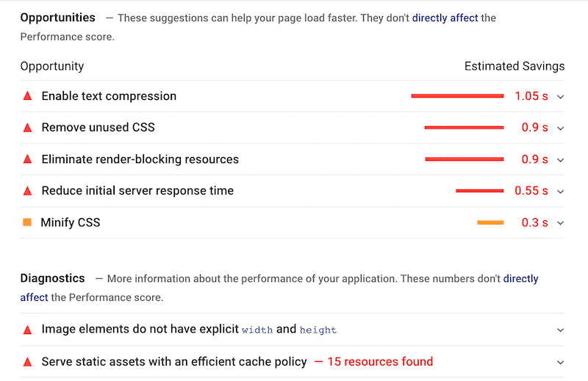This screenshot has height=381, width=588.
Task: Click red triangle for image elements diagnostic
Action: click(28, 330)
